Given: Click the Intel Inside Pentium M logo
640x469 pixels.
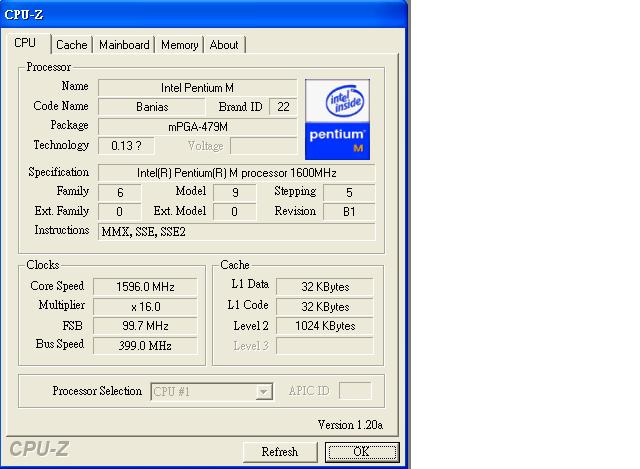Looking at the screenshot, I should coord(337,119).
